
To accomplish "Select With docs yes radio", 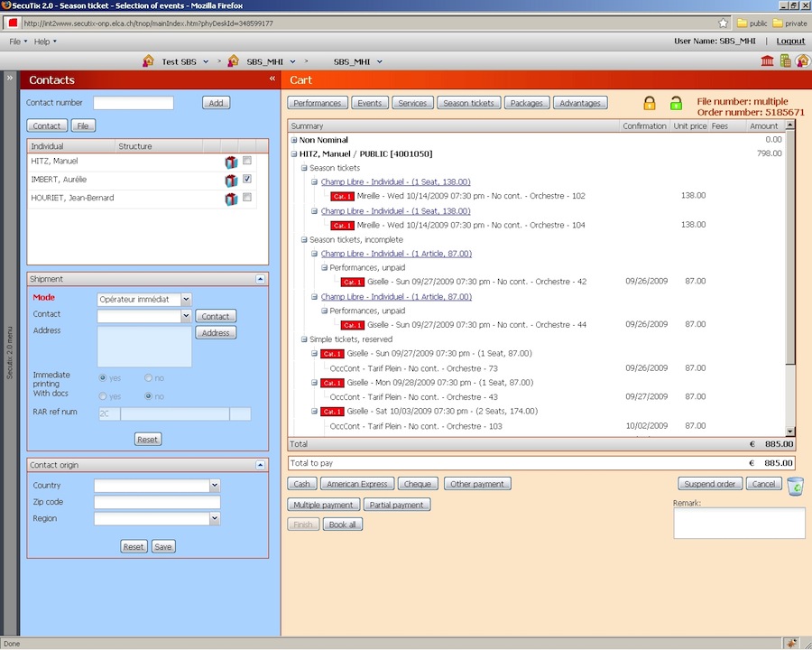I will (x=103, y=396).
